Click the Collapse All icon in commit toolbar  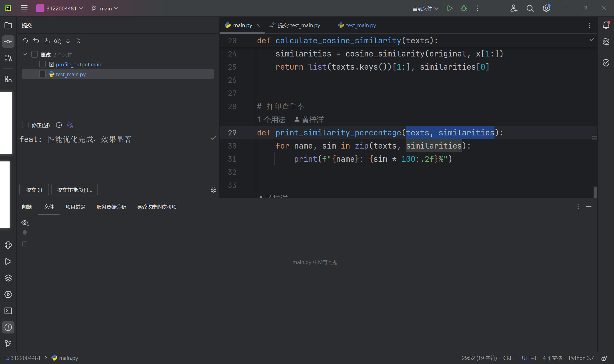[x=79, y=41]
